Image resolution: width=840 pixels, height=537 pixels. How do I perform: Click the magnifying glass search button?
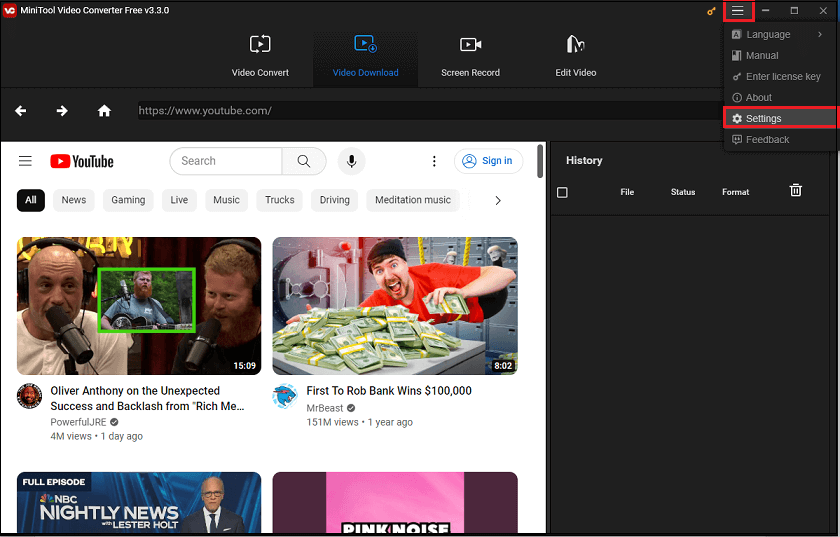coord(304,161)
